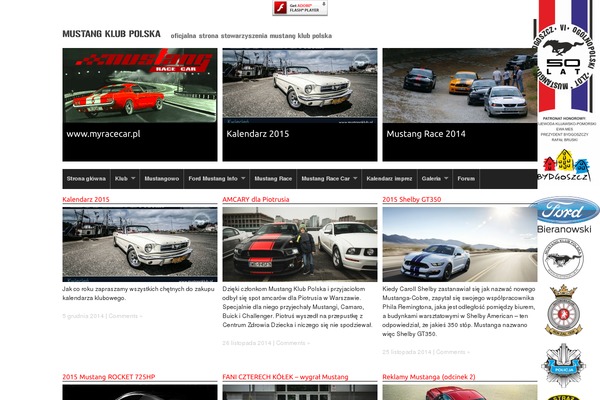Click the Mustang Klub Polska site title
The height and width of the screenshot is (400, 600).
coord(111,34)
